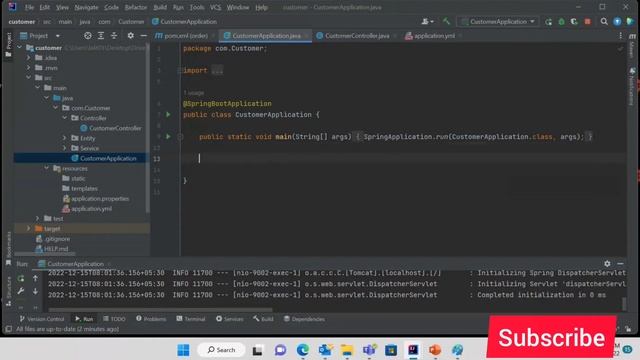Click the run with coverage icon
Image resolution: width=640 pixels, height=360 pixels.
(x=574, y=22)
